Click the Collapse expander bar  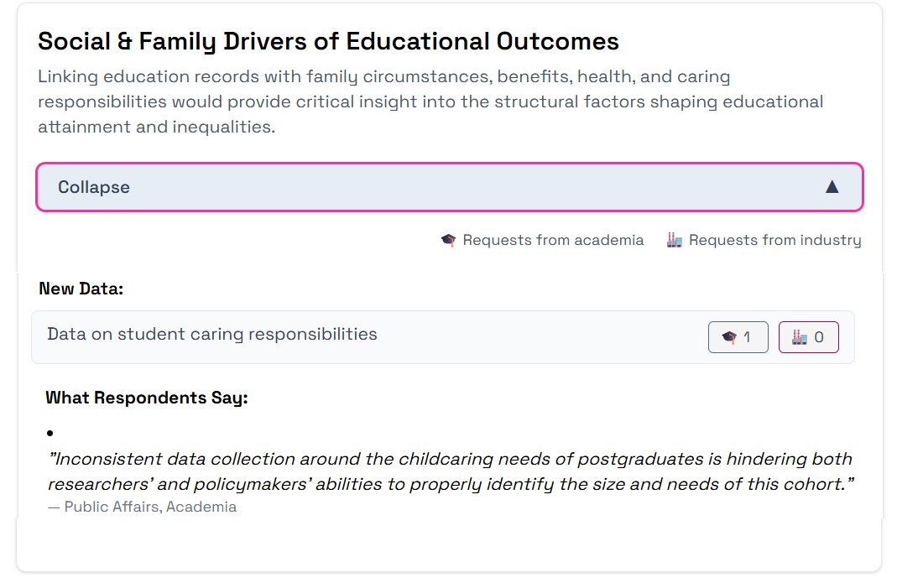tap(450, 187)
